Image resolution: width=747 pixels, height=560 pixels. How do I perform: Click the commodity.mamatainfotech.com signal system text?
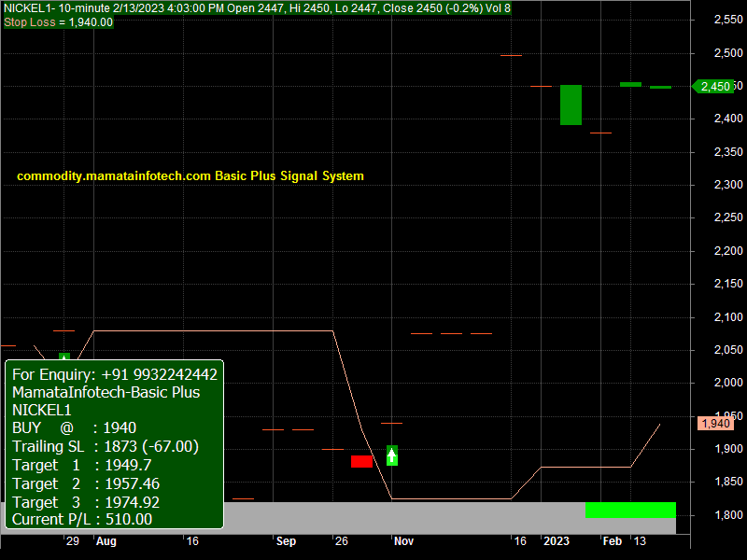coord(190,175)
